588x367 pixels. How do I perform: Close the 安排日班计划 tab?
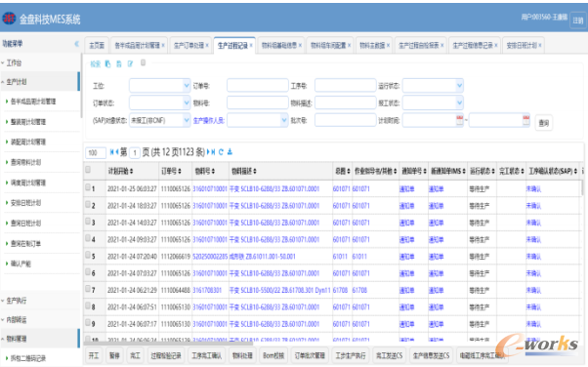tap(540, 45)
